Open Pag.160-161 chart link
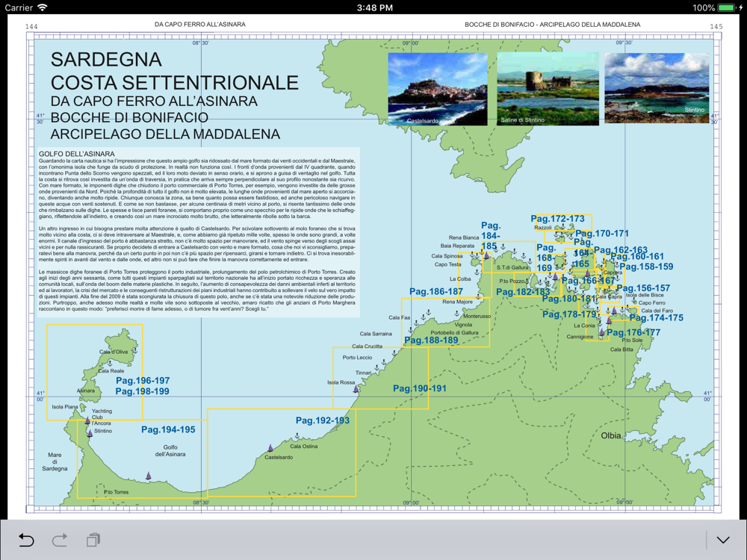The height and width of the screenshot is (560, 747). click(637, 257)
